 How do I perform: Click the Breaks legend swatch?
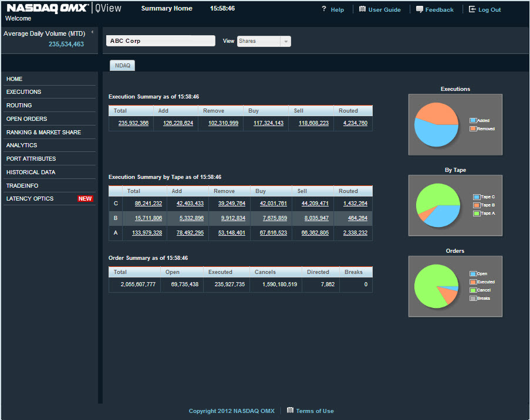pyautogui.click(x=473, y=298)
